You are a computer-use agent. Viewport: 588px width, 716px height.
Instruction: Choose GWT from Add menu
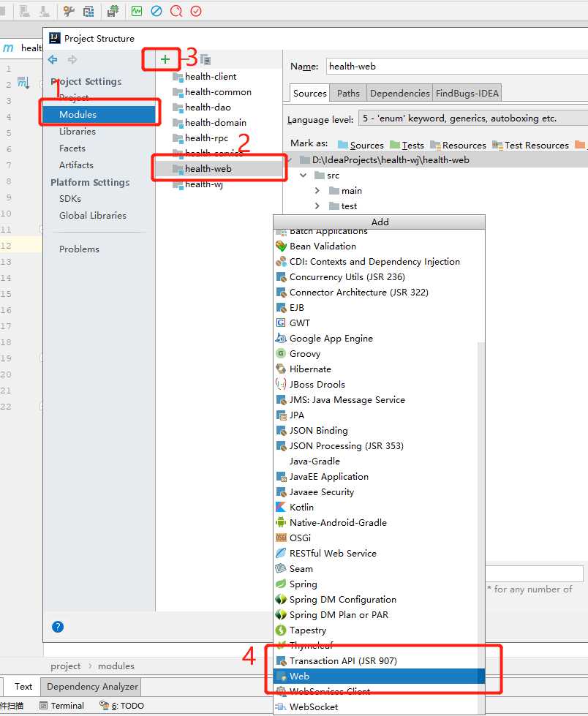(x=379, y=323)
